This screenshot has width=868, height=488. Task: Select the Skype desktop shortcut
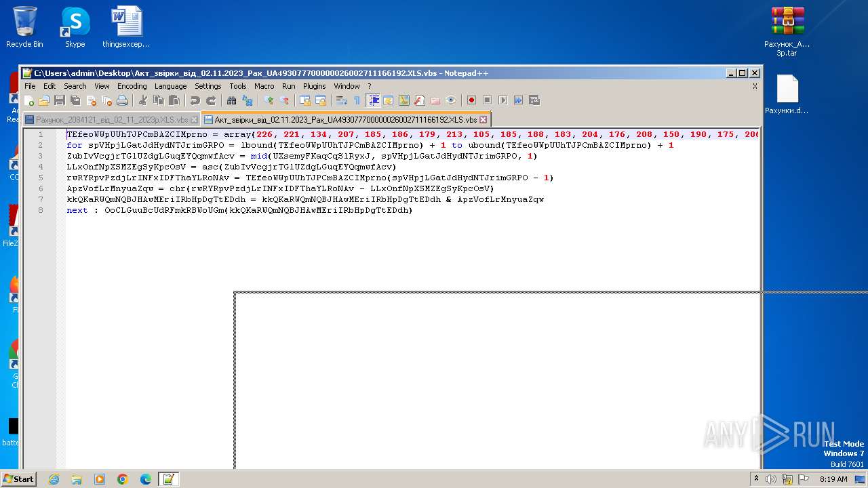(75, 27)
